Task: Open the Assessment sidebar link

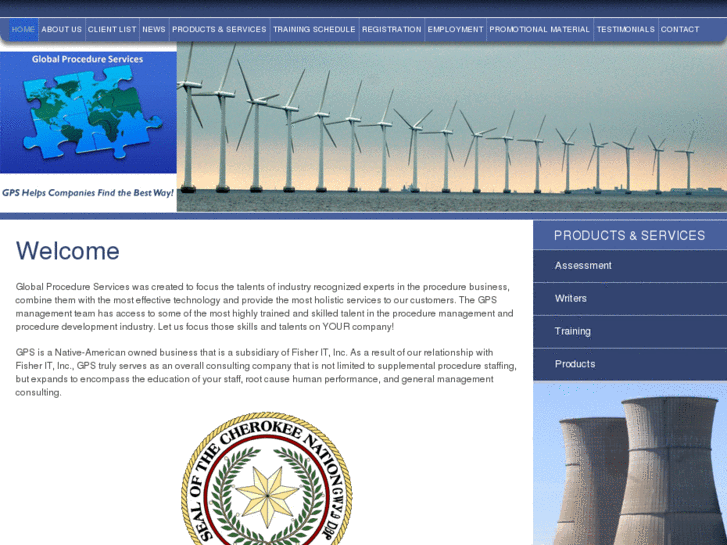Action: (x=630, y=266)
